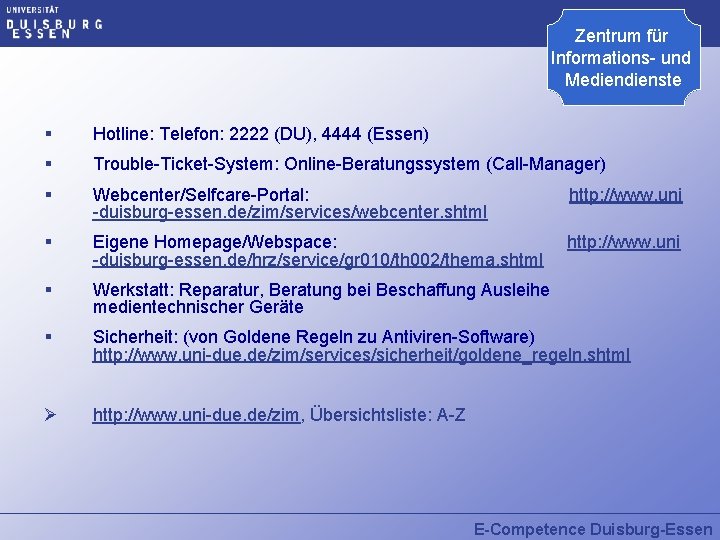720x540 pixels.
Task: Click the 'Eigene Homepage/Webspace:' text
Action: tap(215, 242)
